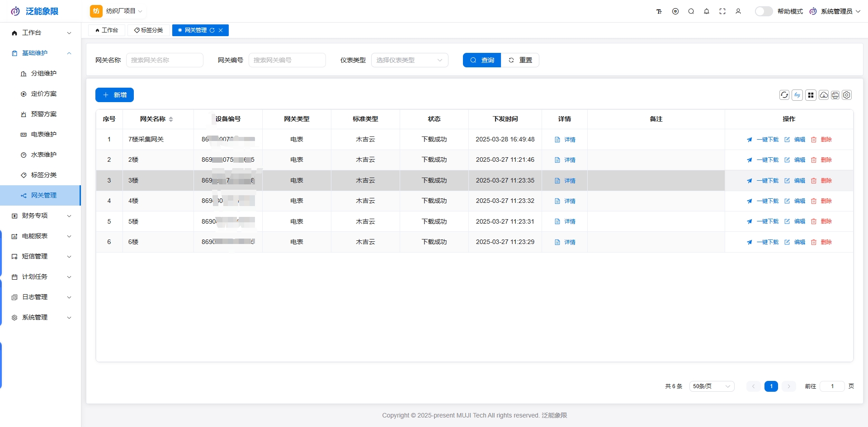Open the table column settings gear icon
This screenshot has width=868, height=427.
tap(847, 95)
